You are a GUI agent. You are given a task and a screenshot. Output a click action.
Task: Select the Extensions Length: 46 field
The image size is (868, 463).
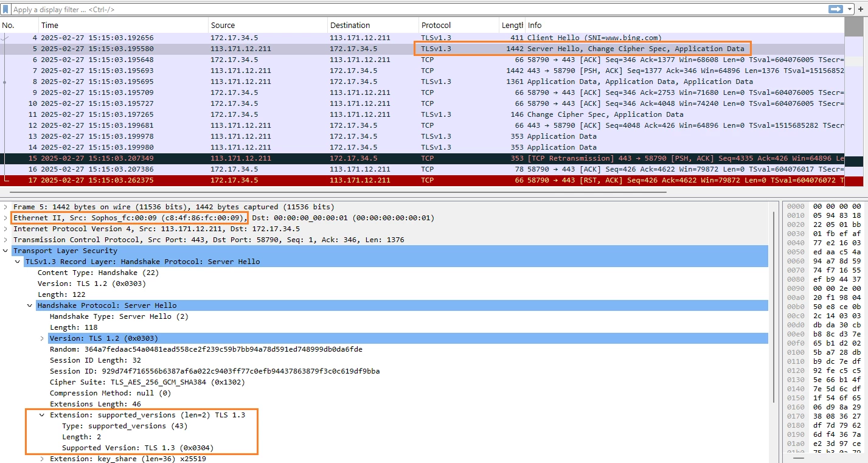pyautogui.click(x=95, y=404)
